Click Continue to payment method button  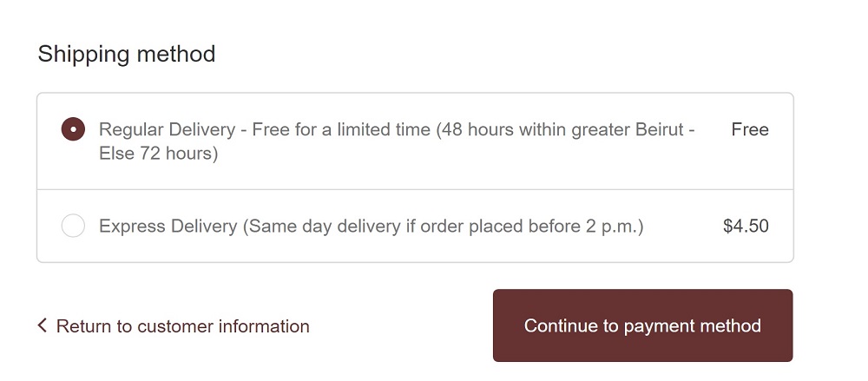tap(642, 325)
